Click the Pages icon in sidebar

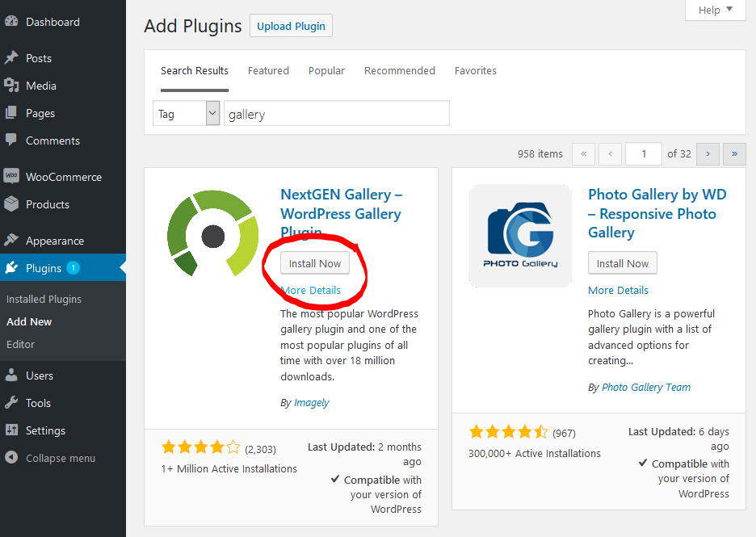[11, 113]
